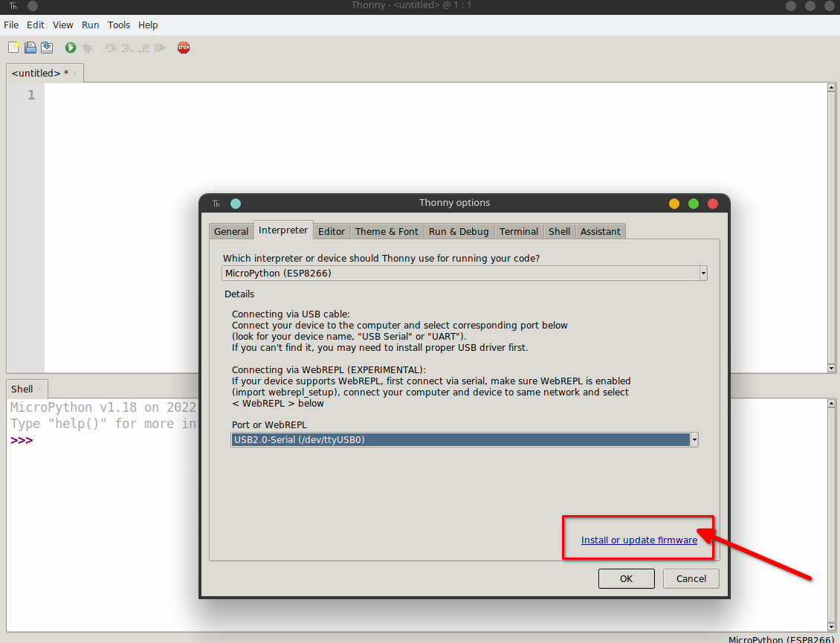Click the Step over toolbar icon
This screenshot has width=840, height=643.
click(110, 48)
